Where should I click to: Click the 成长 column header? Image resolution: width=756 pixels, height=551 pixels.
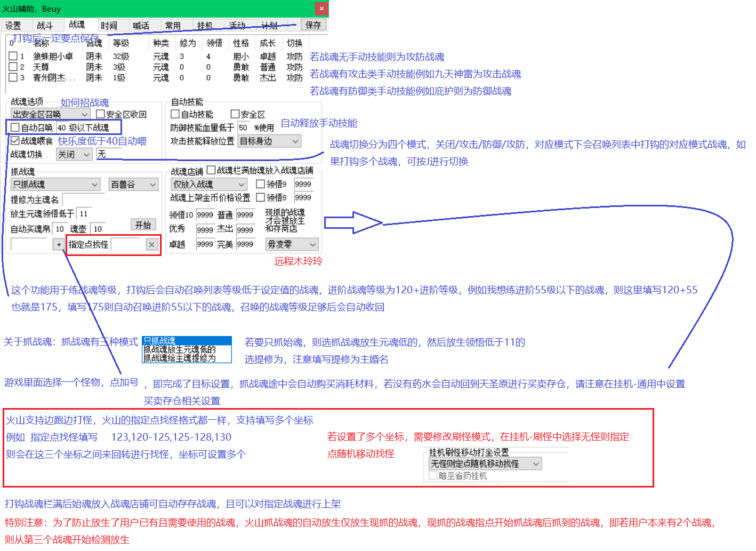pos(268,43)
